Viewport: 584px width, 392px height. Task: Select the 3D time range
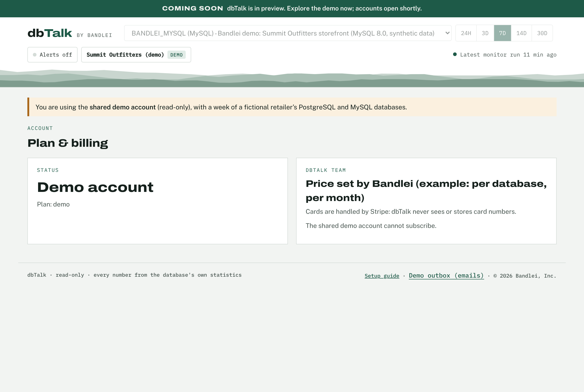point(485,33)
